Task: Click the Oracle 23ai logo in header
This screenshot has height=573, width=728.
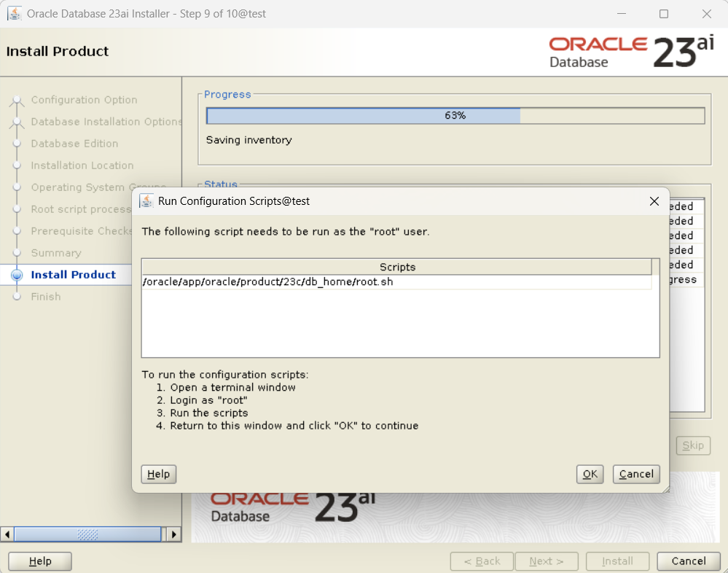Action: click(x=631, y=52)
